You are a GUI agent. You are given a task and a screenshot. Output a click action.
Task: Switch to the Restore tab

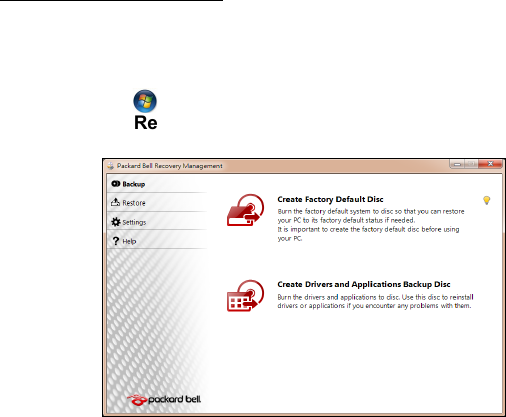coord(134,203)
